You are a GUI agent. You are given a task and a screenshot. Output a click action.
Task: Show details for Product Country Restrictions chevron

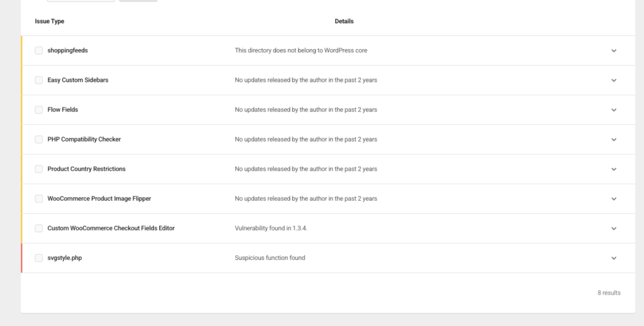click(x=614, y=169)
